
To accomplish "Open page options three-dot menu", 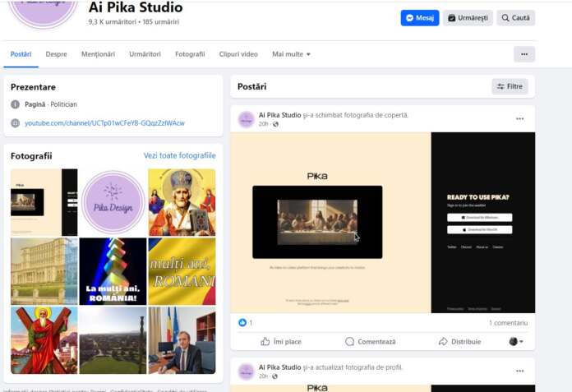I will 524,54.
